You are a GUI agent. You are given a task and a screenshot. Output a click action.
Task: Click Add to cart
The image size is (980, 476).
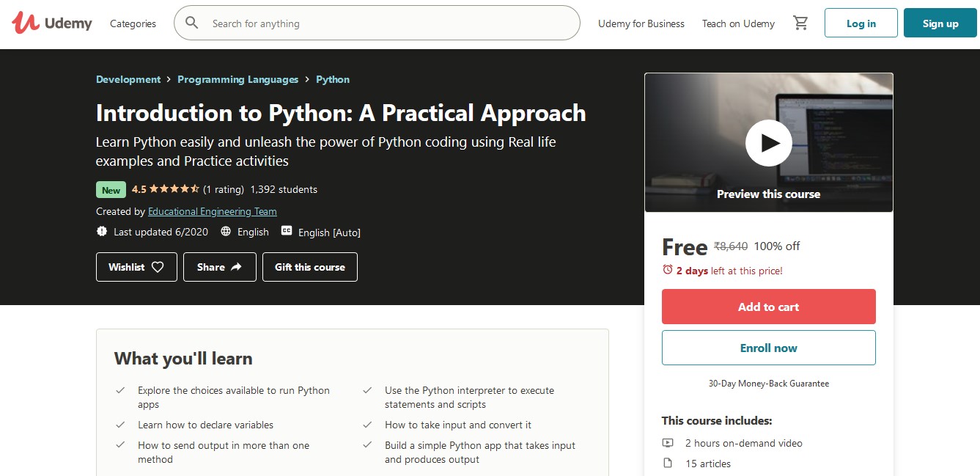tap(769, 307)
